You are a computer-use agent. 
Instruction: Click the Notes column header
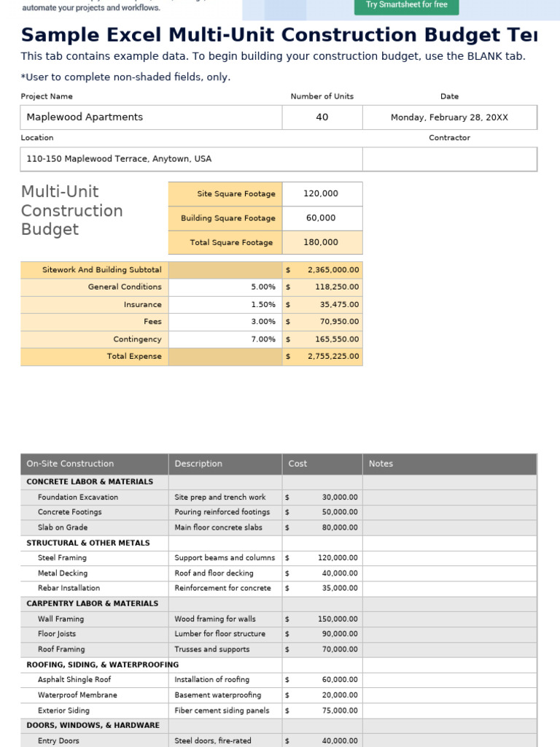pos(449,464)
